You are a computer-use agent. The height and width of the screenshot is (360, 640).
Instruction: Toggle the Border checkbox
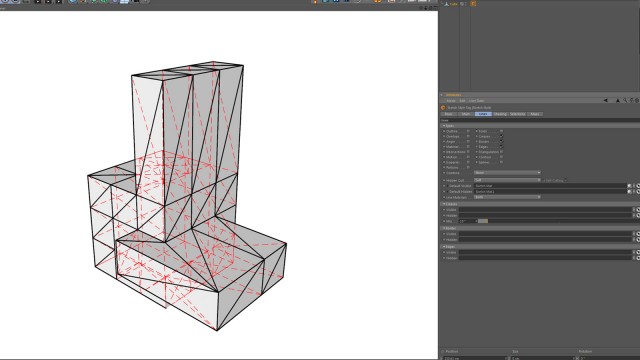pos(501,142)
